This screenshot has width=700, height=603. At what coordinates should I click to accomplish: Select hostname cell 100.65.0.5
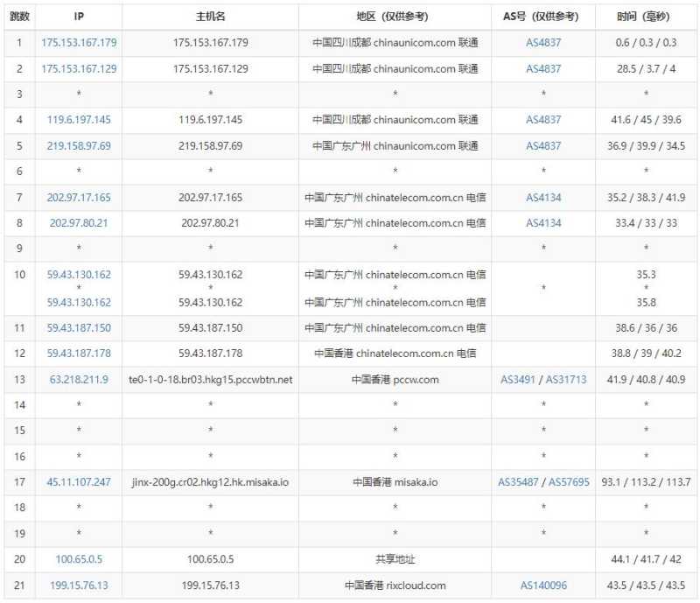pos(210,559)
